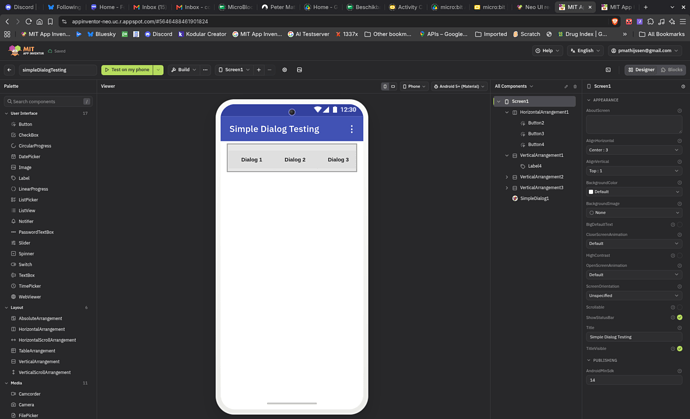Click the help icon next to AlignHorizontal
This screenshot has width=690, height=419.
click(x=679, y=141)
